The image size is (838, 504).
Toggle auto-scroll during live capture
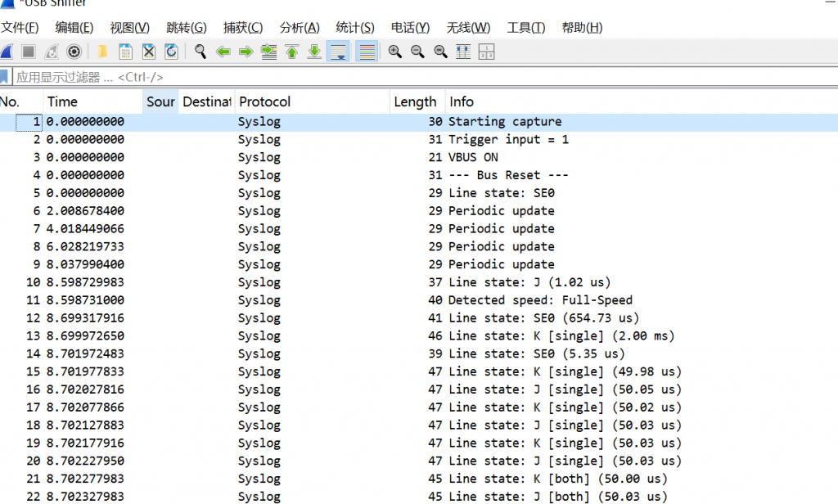[338, 52]
